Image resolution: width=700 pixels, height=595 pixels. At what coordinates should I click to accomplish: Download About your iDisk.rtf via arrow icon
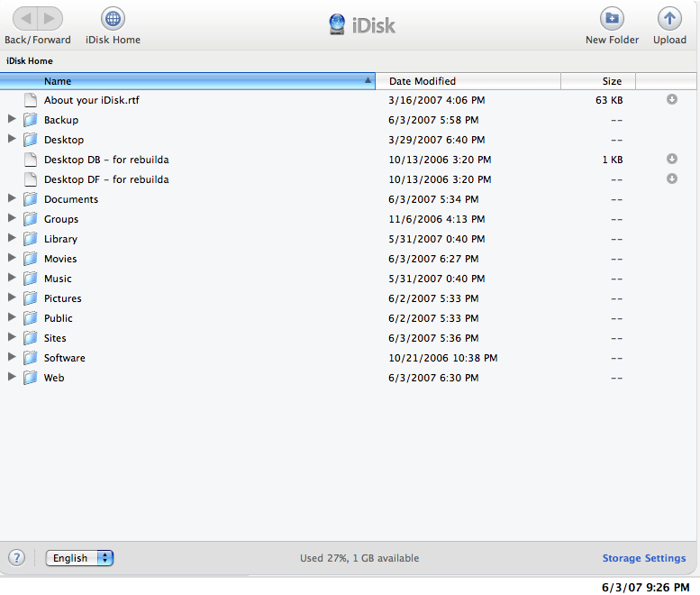[672, 99]
